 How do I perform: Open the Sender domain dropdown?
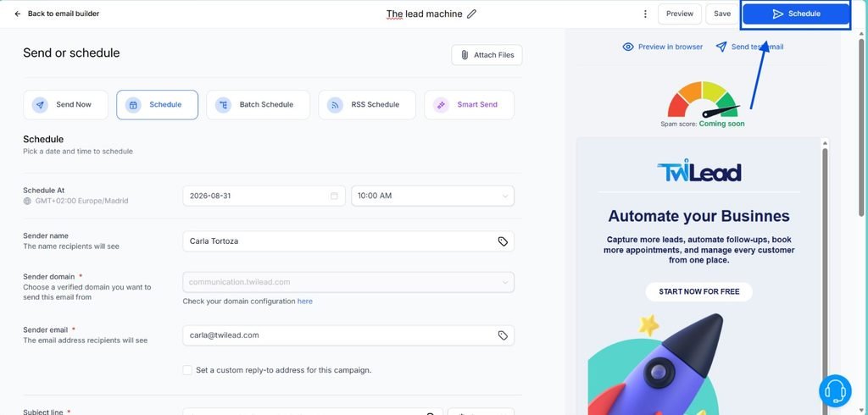point(348,282)
